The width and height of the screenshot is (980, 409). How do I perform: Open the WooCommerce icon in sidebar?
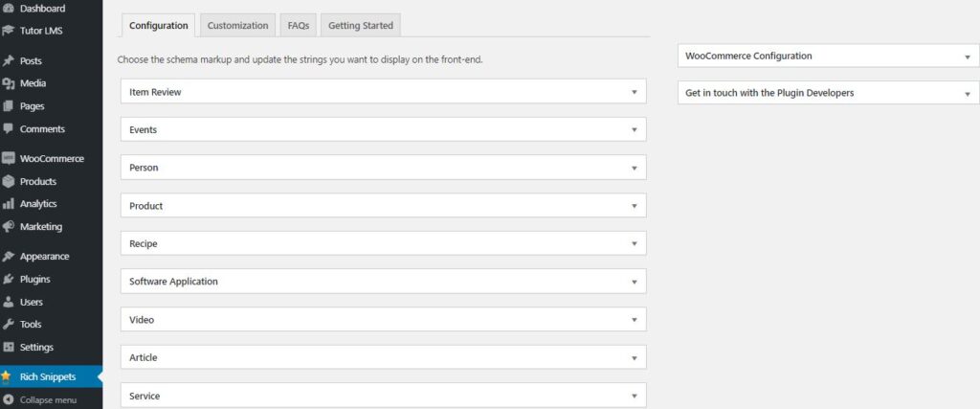[x=8, y=159]
